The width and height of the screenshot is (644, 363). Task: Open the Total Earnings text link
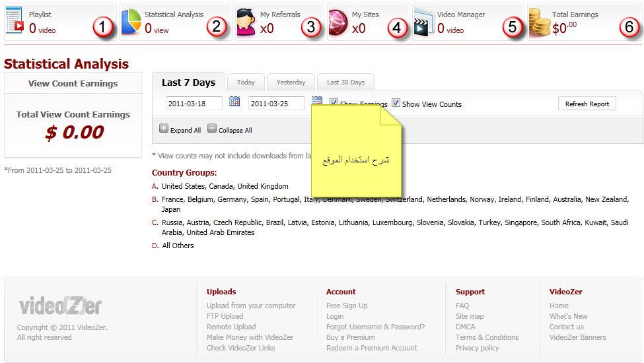pyautogui.click(x=575, y=15)
